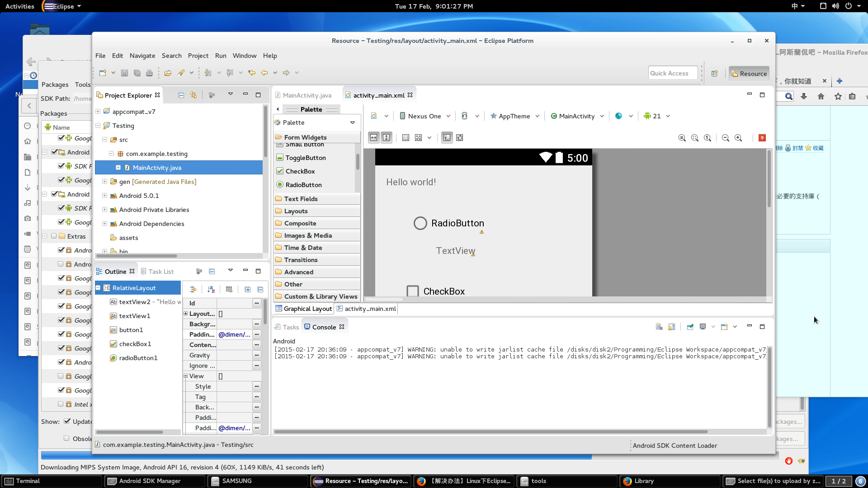Screen dimensions: 868x488
Task: Click SDK download progress bar
Action: 409,456
